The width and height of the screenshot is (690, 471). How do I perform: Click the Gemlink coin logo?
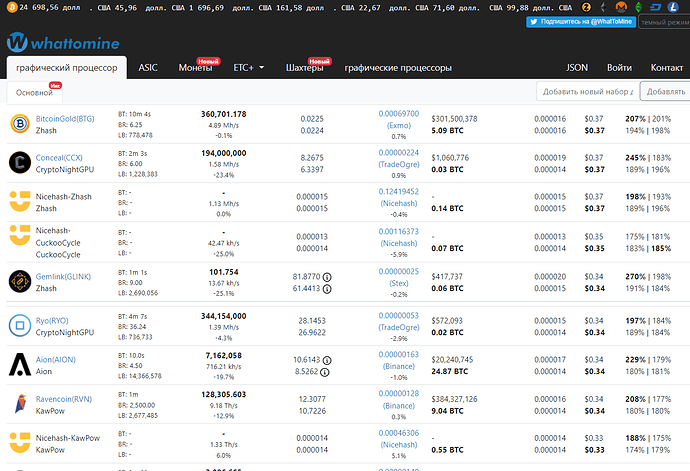tap(20, 281)
